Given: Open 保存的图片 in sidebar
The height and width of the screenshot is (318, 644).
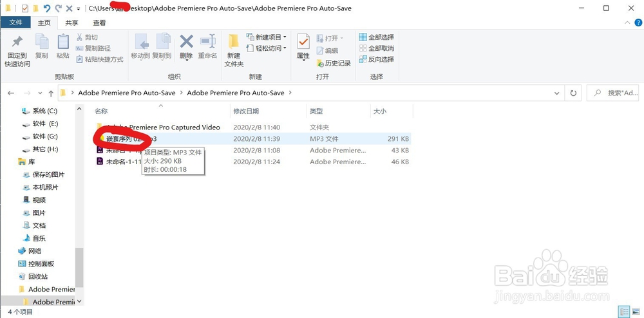Looking at the screenshot, I should 43,174.
